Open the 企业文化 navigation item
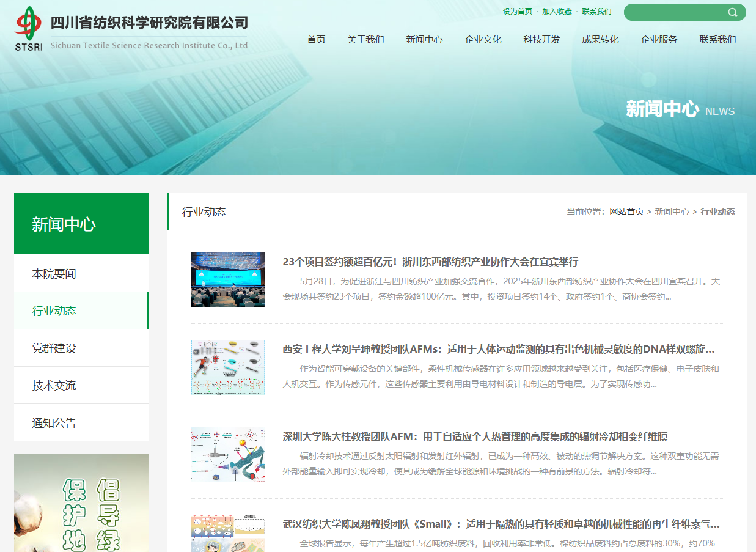Image resolution: width=756 pixels, height=552 pixels. click(x=483, y=40)
